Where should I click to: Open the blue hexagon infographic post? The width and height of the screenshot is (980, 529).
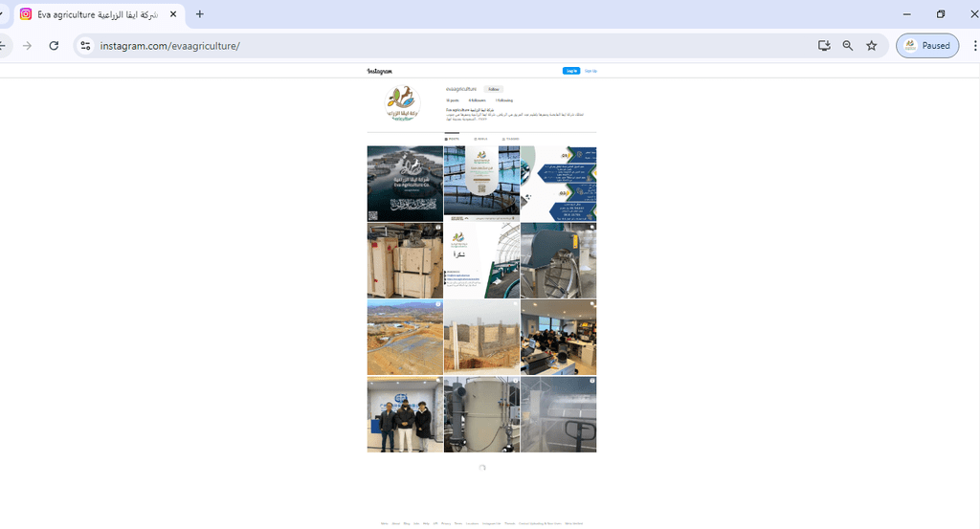559,184
